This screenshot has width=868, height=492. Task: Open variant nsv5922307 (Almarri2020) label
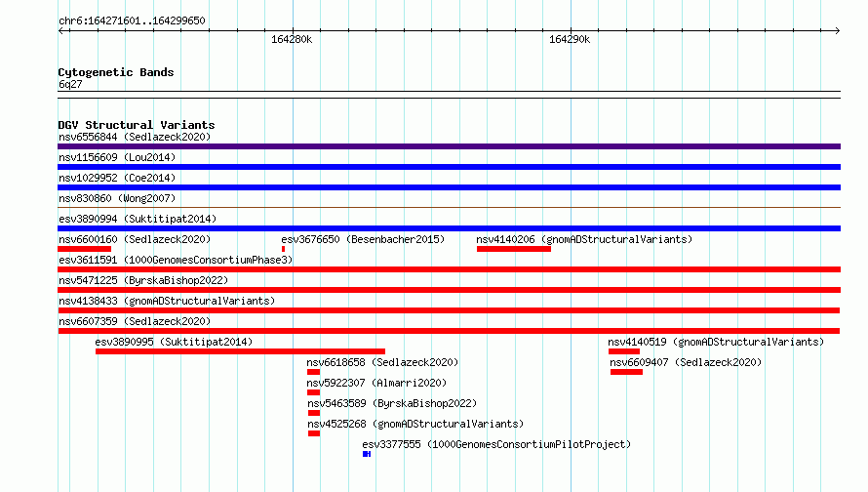click(376, 383)
